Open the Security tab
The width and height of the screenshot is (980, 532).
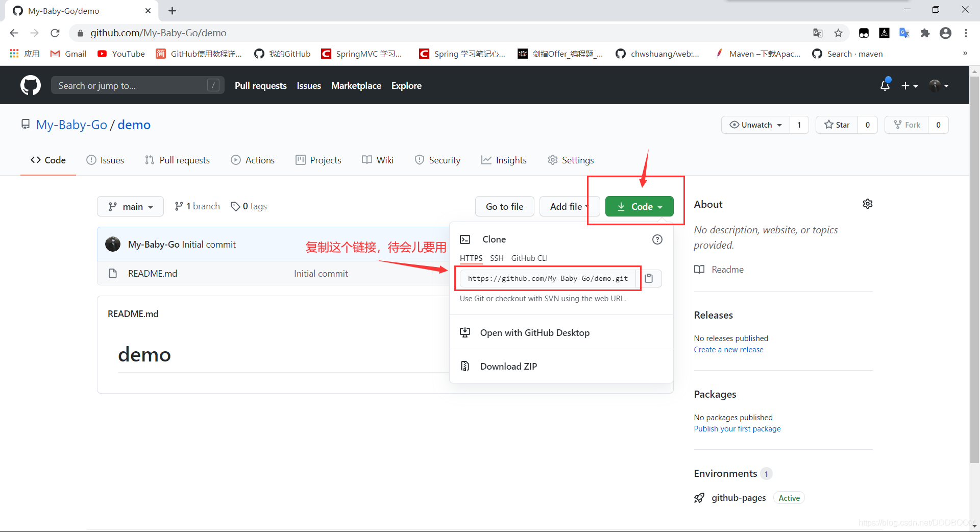pos(437,160)
